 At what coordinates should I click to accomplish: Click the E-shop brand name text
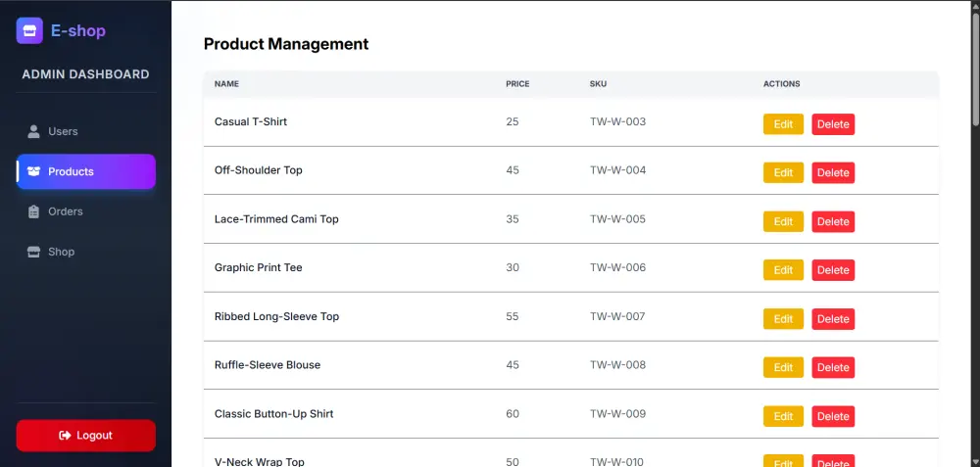pos(78,30)
